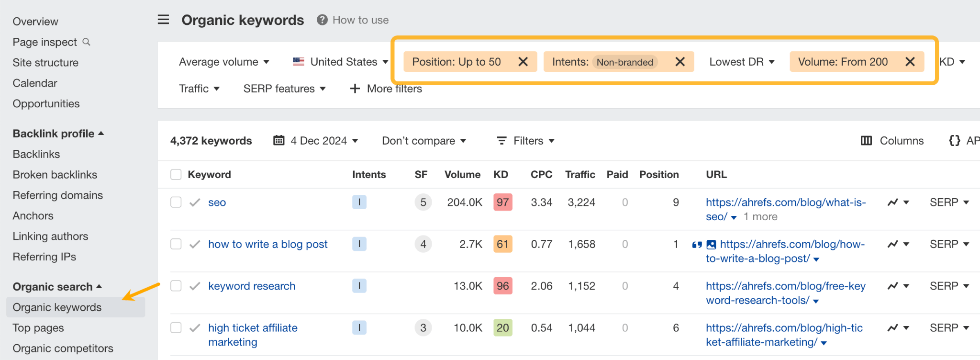Remove the Volume: From 200 filter
Image resolution: width=980 pixels, height=360 pixels.
coord(910,62)
